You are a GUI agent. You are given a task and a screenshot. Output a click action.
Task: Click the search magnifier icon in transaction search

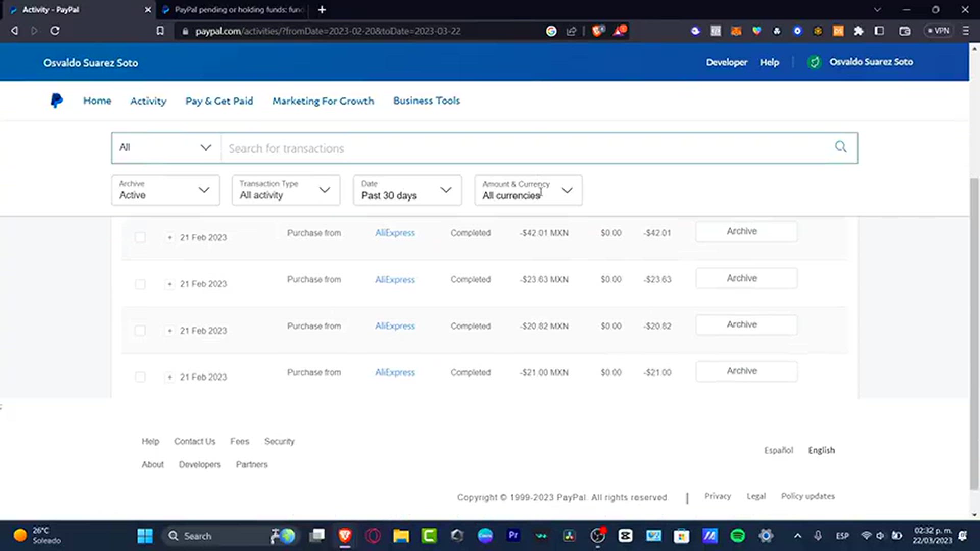(840, 147)
